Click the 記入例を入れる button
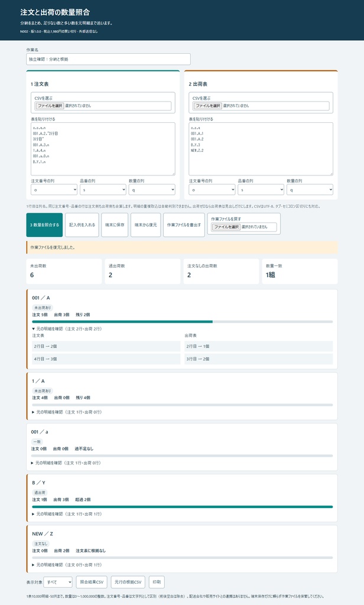364x605 pixels. tap(82, 225)
